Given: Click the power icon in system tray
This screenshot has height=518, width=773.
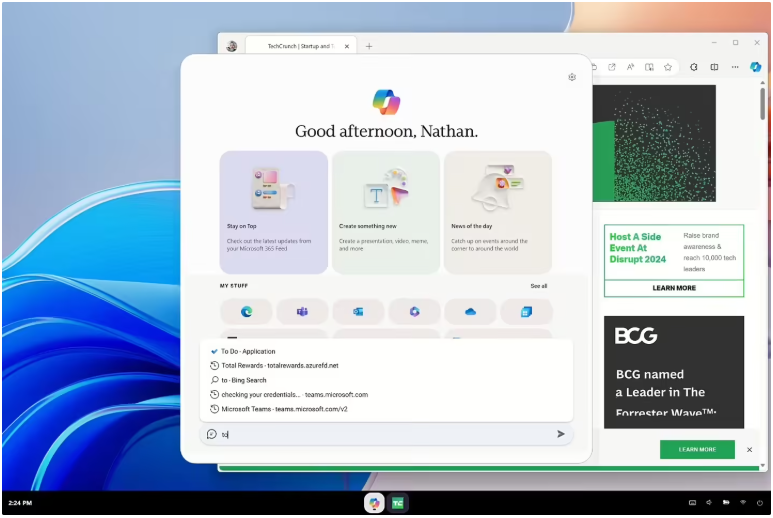Looking at the screenshot, I should 760,503.
